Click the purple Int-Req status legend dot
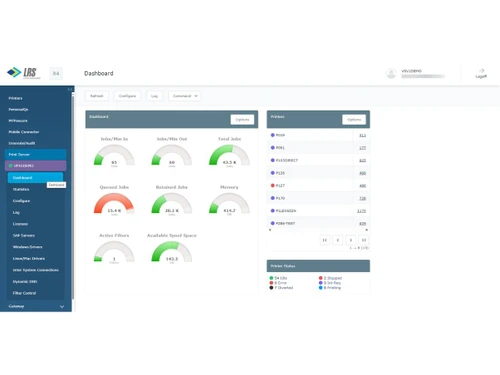Viewport: 500px width, 375px height. point(321,283)
